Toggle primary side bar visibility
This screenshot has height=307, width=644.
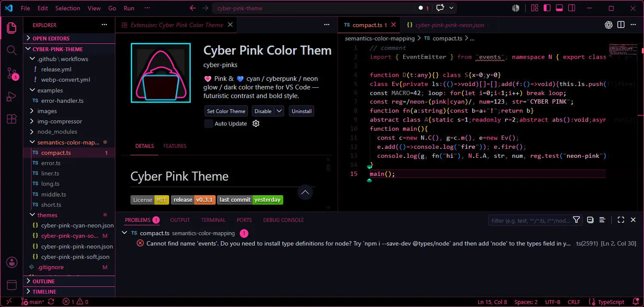547,8
